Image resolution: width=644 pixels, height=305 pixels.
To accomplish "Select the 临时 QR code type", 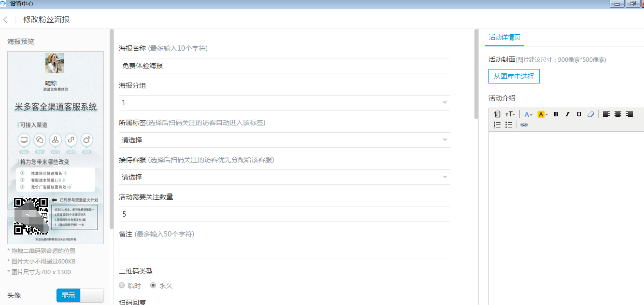I will tap(122, 286).
